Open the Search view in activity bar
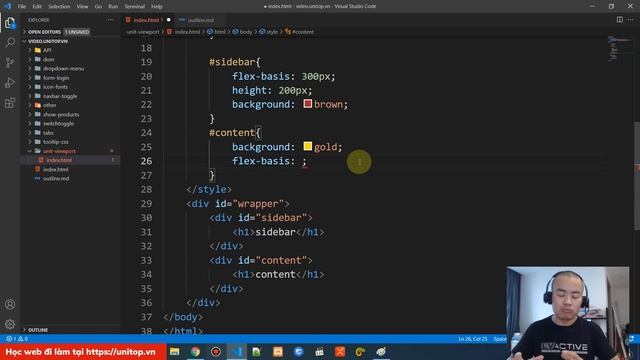The image size is (640, 360). pos(10,42)
